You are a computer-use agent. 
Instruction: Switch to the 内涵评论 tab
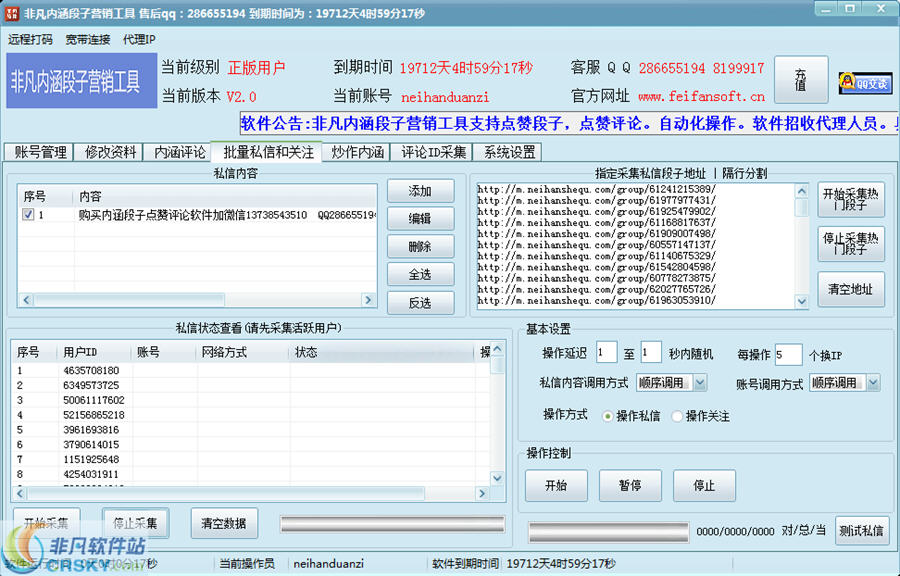coord(179,152)
